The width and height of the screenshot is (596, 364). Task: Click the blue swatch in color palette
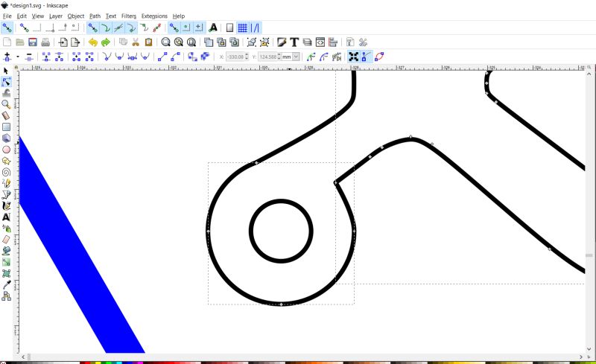click(x=129, y=363)
